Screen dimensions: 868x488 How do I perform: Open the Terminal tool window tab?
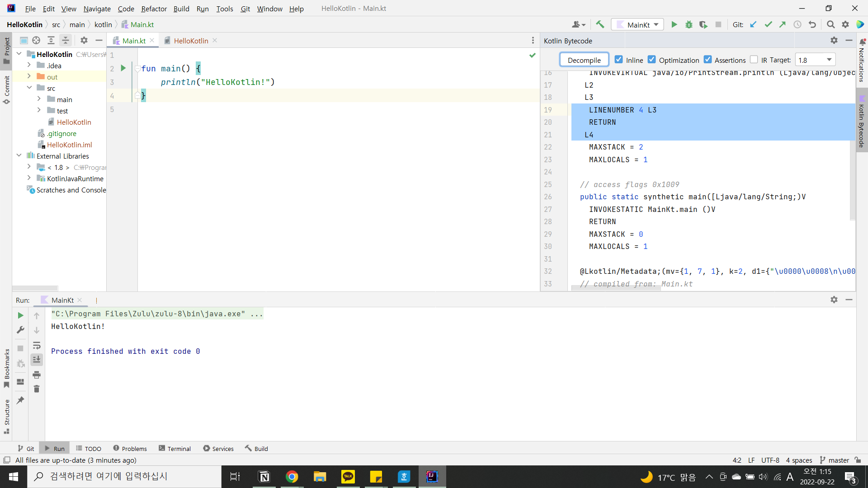click(x=175, y=449)
